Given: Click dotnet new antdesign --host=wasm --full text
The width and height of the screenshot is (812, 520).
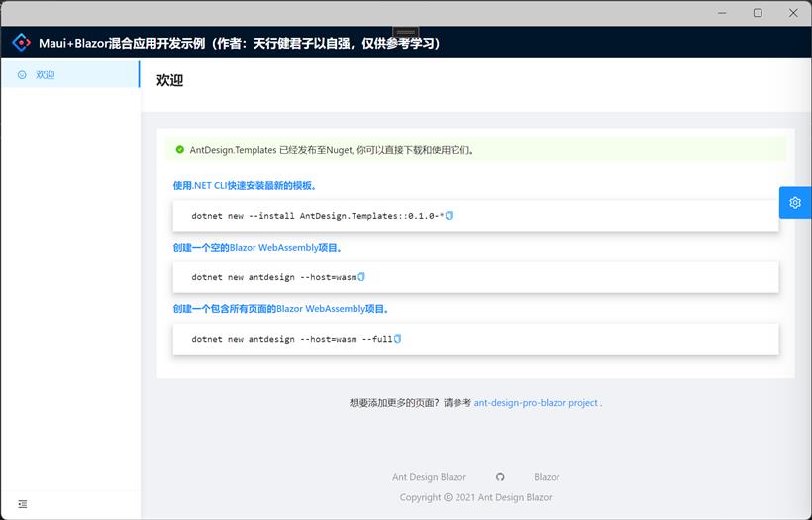Looking at the screenshot, I should (292, 340).
